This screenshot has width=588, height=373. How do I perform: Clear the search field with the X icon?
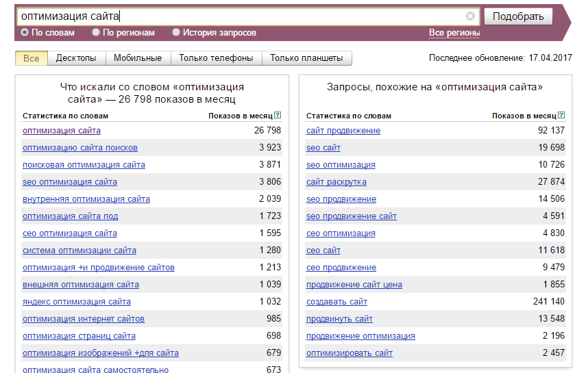pyautogui.click(x=470, y=16)
